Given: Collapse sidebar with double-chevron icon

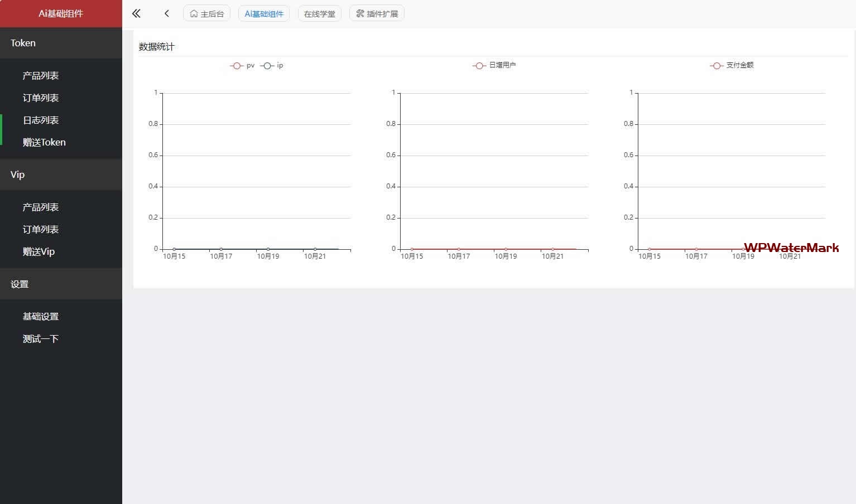Looking at the screenshot, I should click(x=136, y=13).
